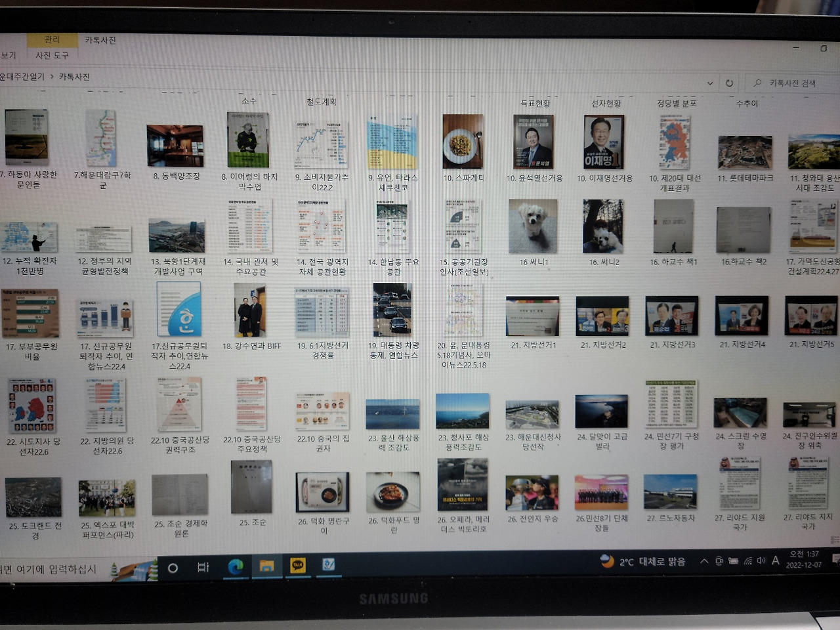This screenshot has width=840, height=630.
Task: Click the Cortana circle on the taskbar
Action: 173,568
